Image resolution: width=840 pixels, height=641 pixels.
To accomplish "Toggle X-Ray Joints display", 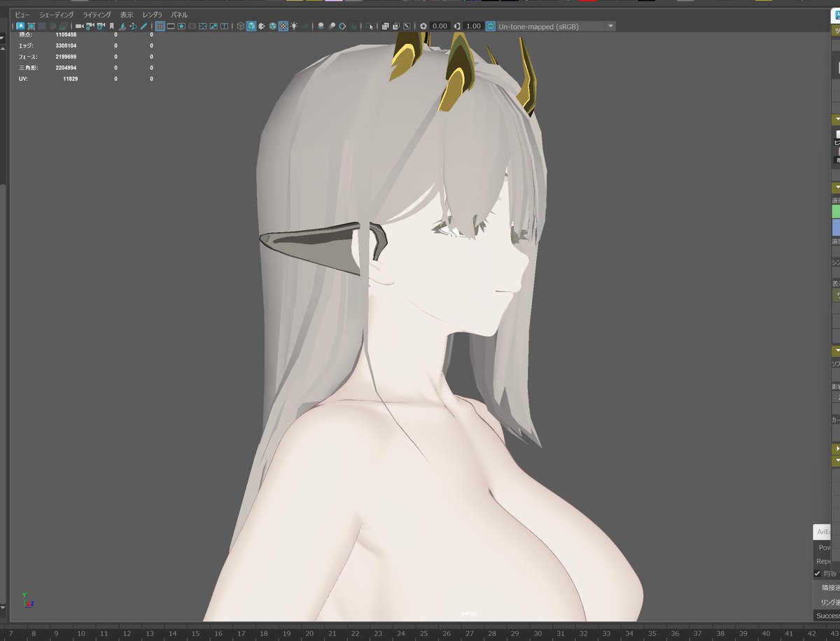I will (x=406, y=26).
